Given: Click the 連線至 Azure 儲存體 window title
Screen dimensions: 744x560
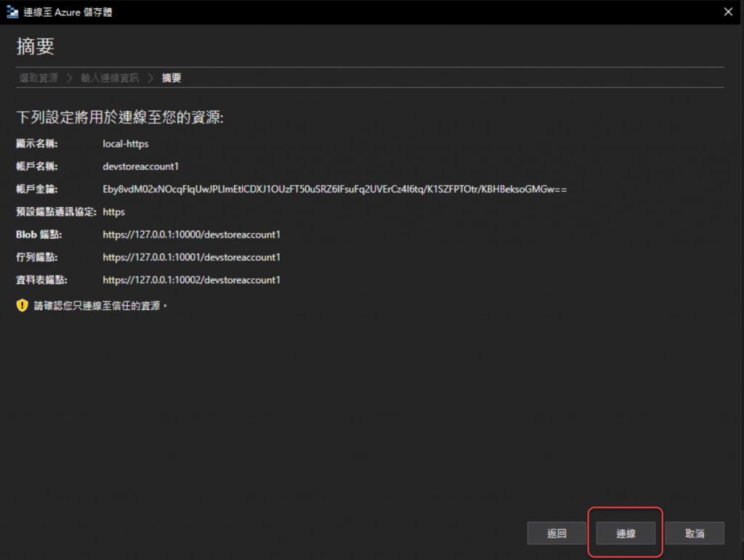Looking at the screenshot, I should (68, 12).
